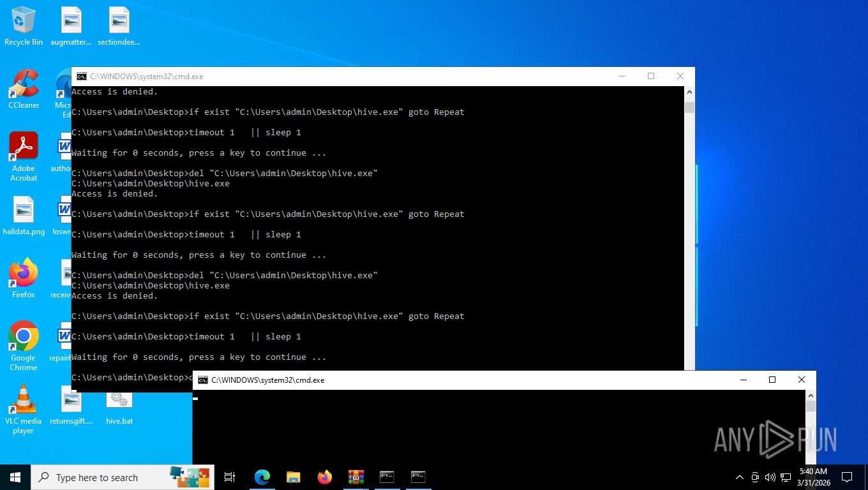Open File Explorer from the taskbar
868x490 pixels.
tap(294, 477)
